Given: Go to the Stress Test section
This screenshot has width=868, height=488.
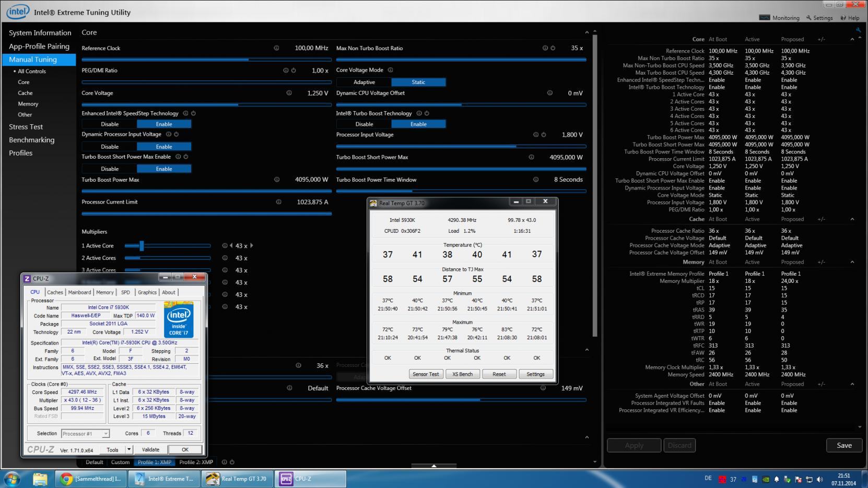Looking at the screenshot, I should (26, 127).
